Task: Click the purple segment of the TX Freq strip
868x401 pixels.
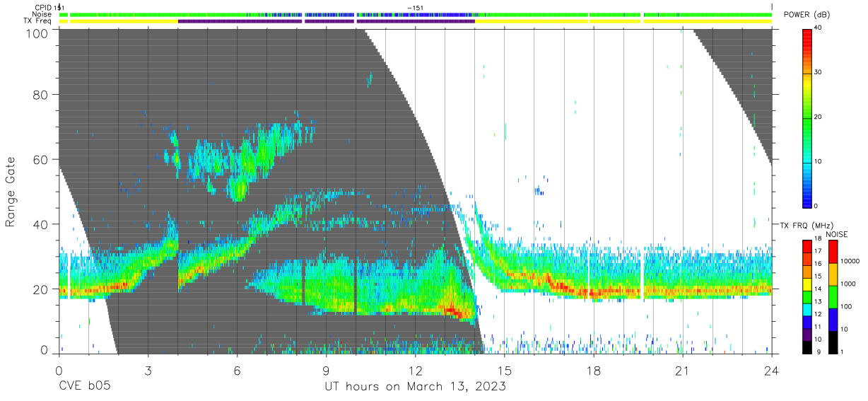Action: pos(327,21)
